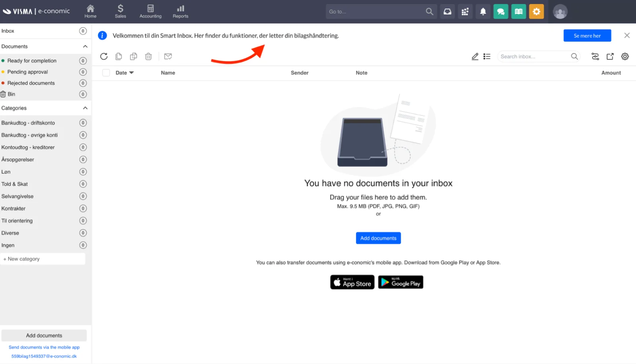The image size is (636, 364).
Task: Open the workflow routing icon near search
Action: tap(595, 56)
